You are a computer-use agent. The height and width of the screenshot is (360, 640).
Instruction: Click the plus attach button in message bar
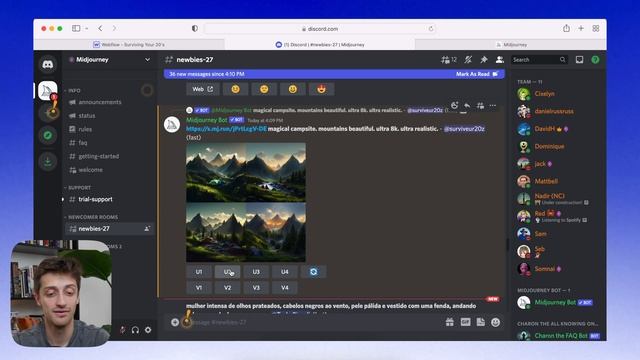[x=175, y=322]
